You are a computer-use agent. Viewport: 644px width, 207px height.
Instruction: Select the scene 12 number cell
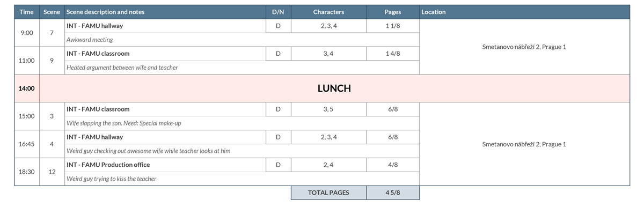(x=52, y=172)
